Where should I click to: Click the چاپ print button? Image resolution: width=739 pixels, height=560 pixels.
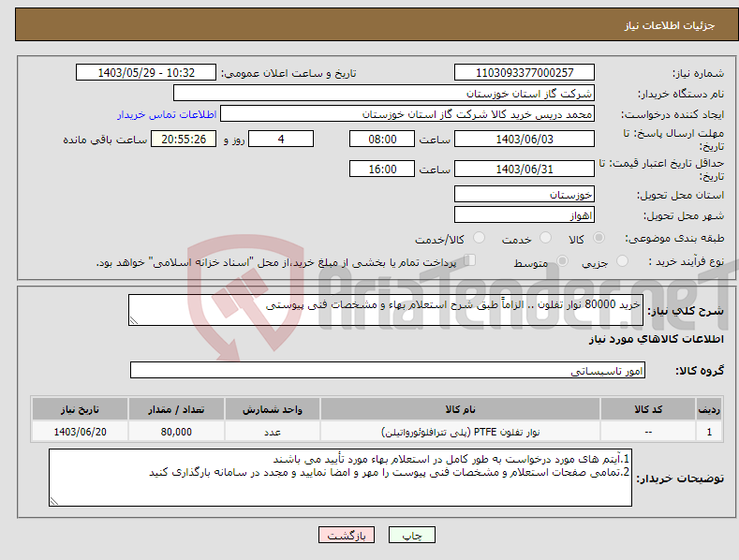click(412, 535)
